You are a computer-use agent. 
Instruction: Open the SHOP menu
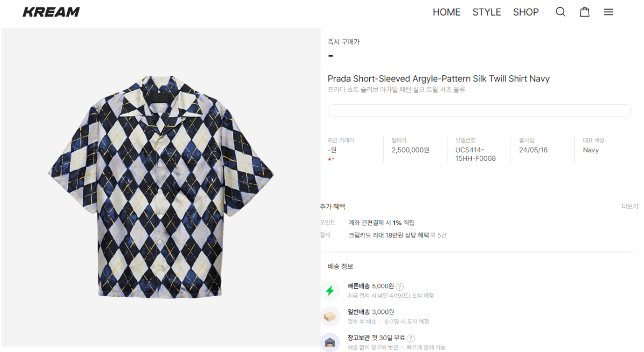pos(526,12)
